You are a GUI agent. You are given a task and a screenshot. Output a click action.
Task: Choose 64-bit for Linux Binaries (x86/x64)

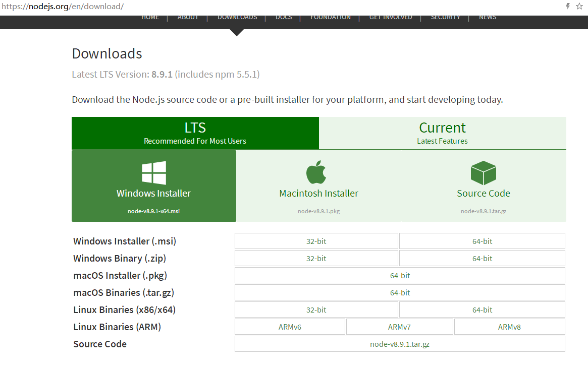[x=482, y=310]
